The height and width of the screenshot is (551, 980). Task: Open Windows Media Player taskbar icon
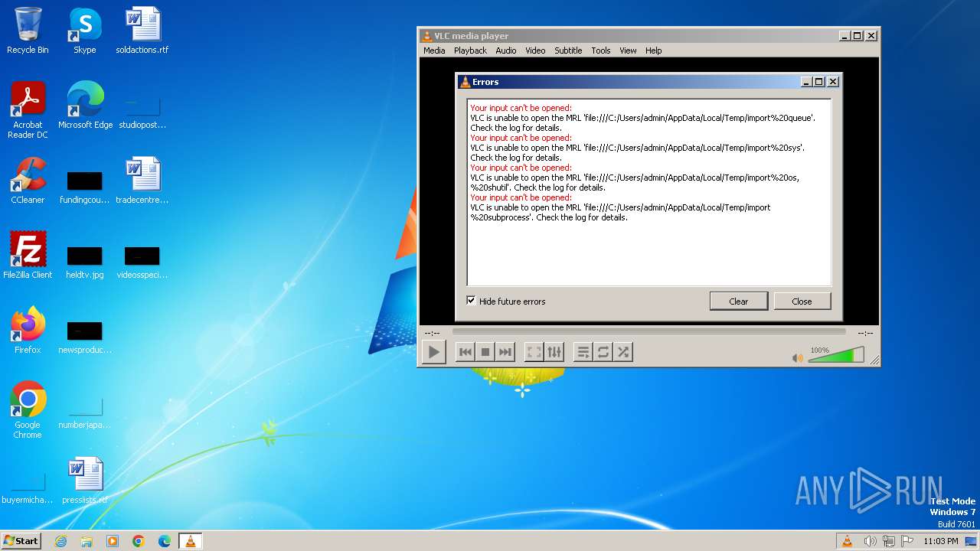tap(113, 541)
